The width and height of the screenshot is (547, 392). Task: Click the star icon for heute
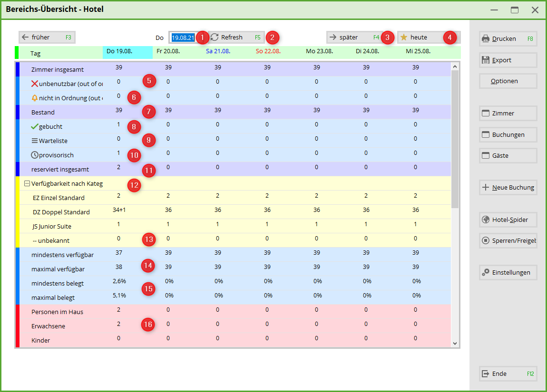[404, 38]
